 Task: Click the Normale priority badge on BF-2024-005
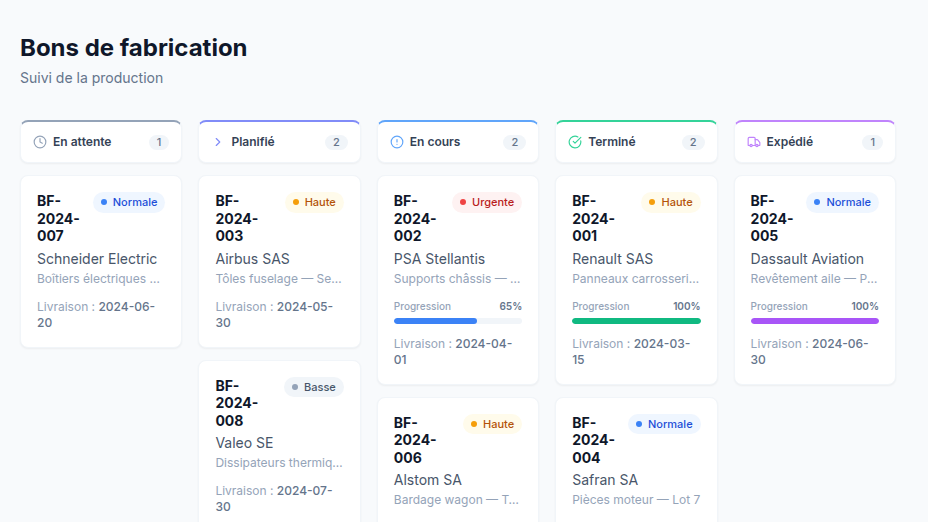[x=843, y=202]
